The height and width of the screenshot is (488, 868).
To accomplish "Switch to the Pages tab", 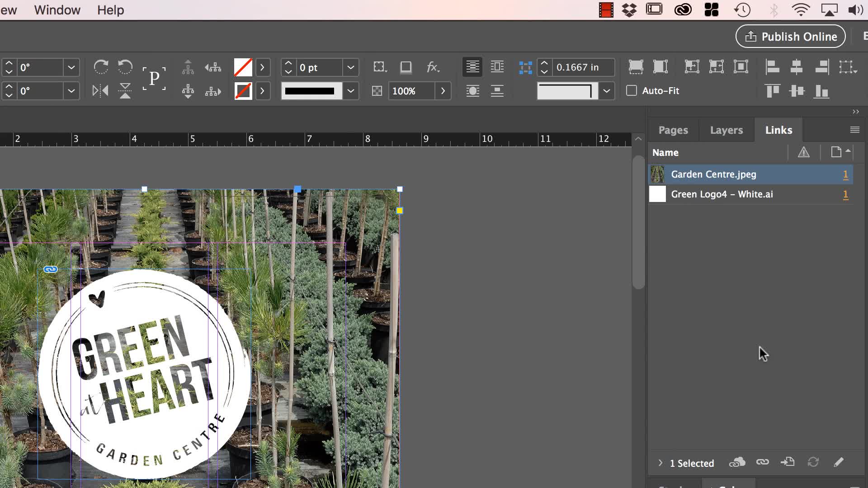I will pos(673,130).
